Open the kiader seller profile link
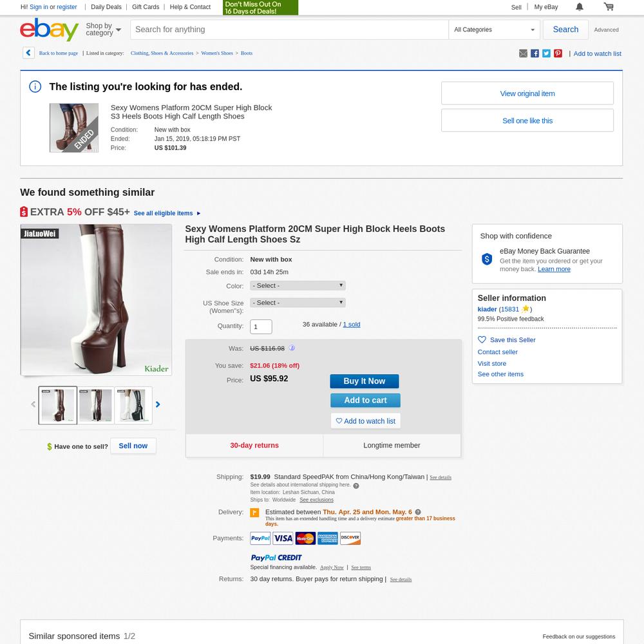644x644 pixels. pyautogui.click(x=487, y=309)
